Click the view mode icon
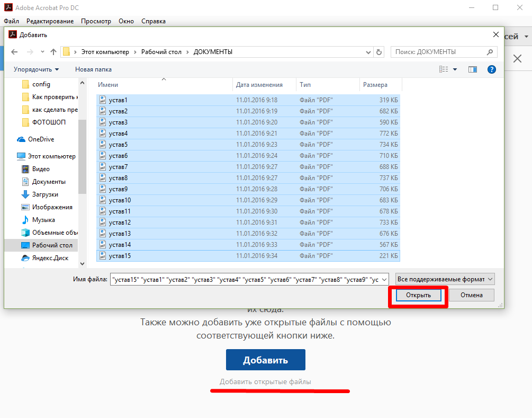The width and height of the screenshot is (532, 418). (x=444, y=69)
